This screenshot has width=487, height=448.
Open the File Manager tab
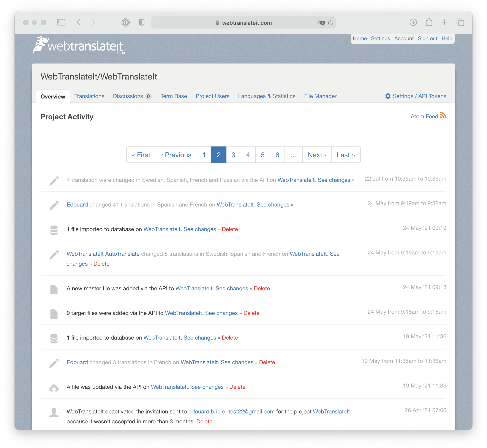tap(320, 96)
